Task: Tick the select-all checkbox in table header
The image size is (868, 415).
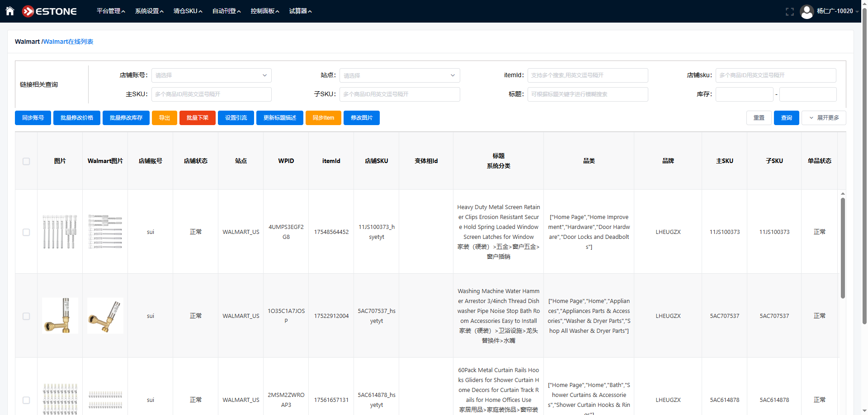Action: pyautogui.click(x=26, y=161)
